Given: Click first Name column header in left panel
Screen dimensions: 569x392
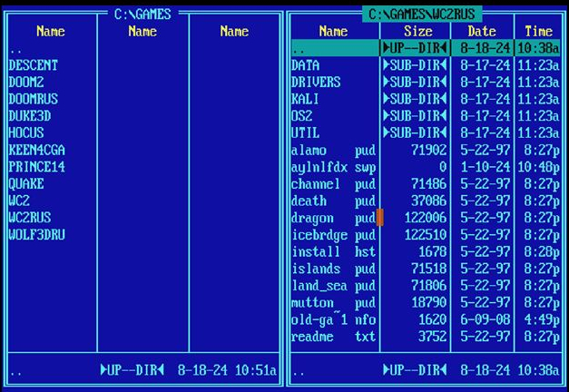Looking at the screenshot, I should (51, 31).
